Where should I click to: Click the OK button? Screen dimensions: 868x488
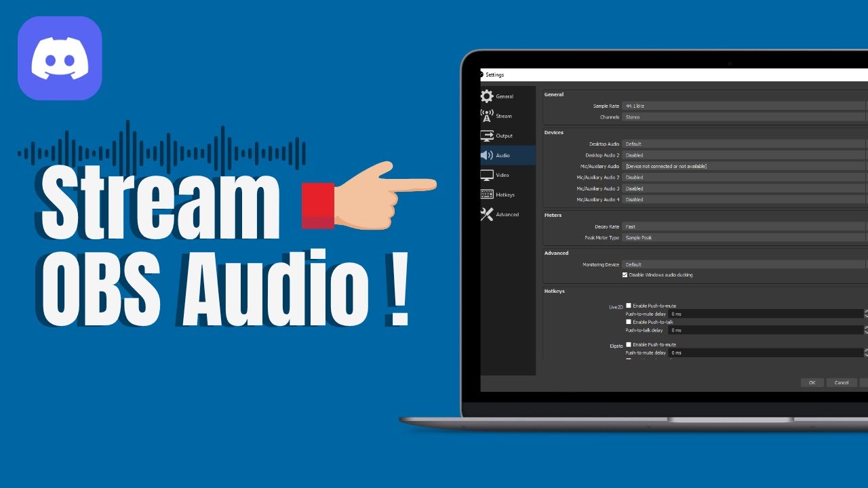[x=812, y=382]
